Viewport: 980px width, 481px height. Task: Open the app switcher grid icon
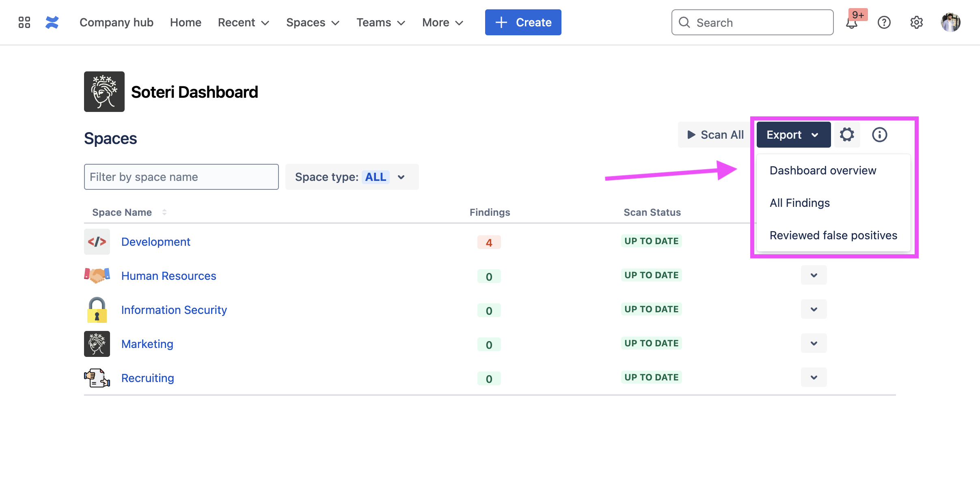click(x=24, y=22)
